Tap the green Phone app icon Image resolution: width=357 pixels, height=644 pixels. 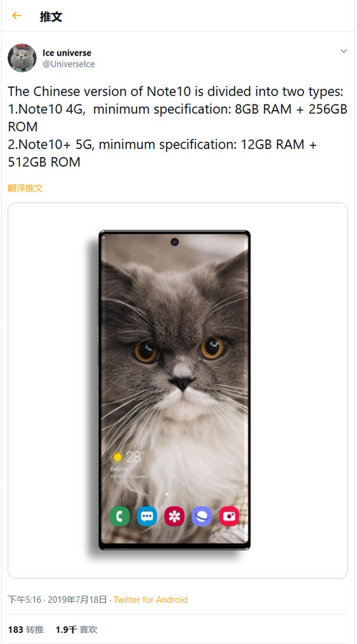click(x=120, y=517)
